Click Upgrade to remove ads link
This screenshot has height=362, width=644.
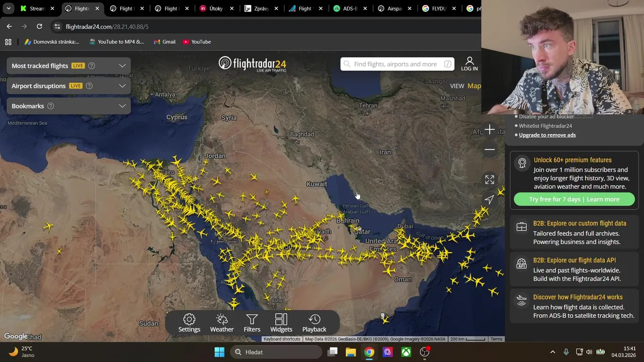547,135
